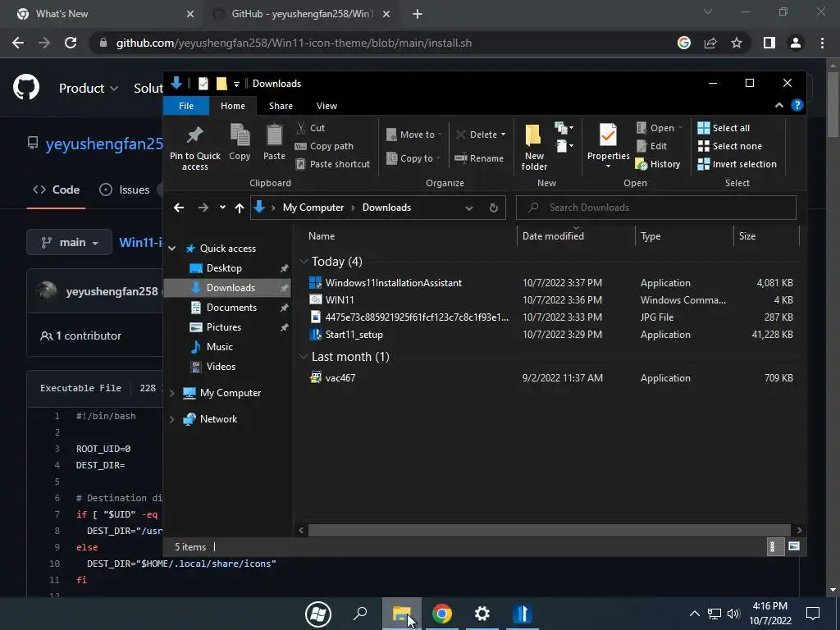The height and width of the screenshot is (630, 840).
Task: Click Cut in the Clipboard group
Action: point(311,127)
